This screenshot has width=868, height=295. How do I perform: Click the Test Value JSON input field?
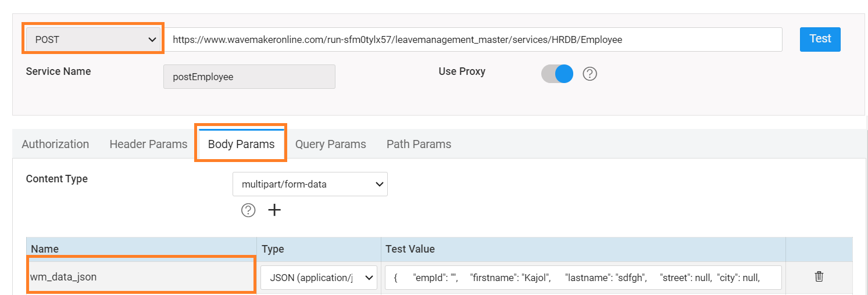click(x=583, y=278)
